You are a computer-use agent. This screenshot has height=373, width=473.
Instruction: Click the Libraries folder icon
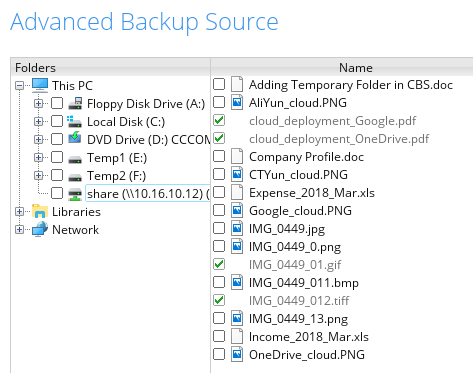pos(40,211)
